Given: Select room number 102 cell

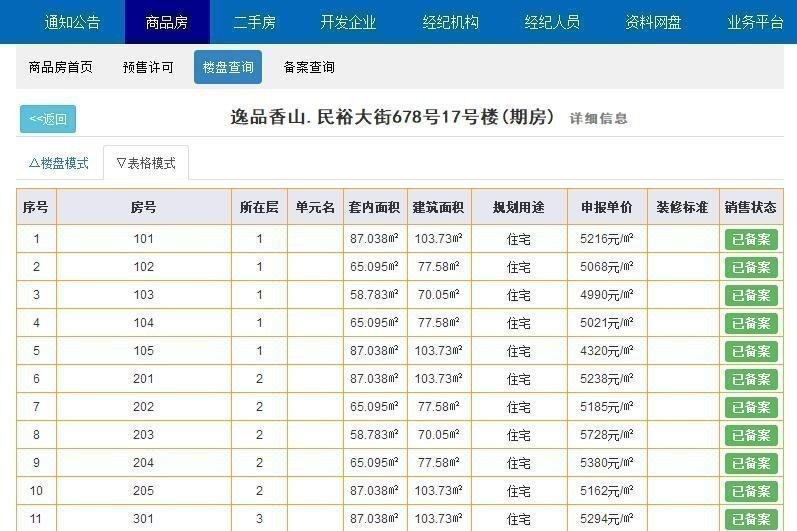Looking at the screenshot, I should [143, 267].
